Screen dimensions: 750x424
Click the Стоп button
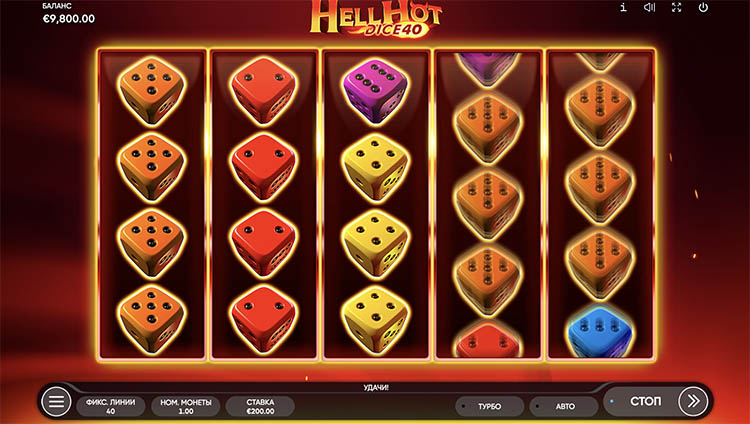645,401
